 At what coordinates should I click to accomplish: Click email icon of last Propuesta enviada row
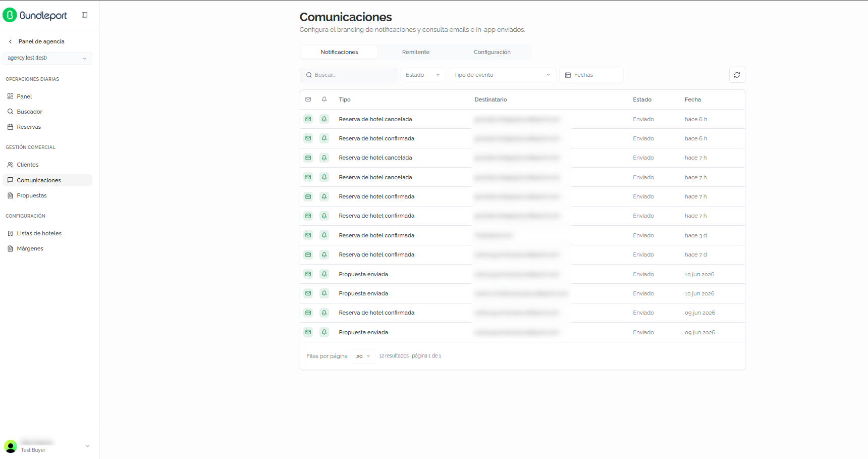coord(308,332)
